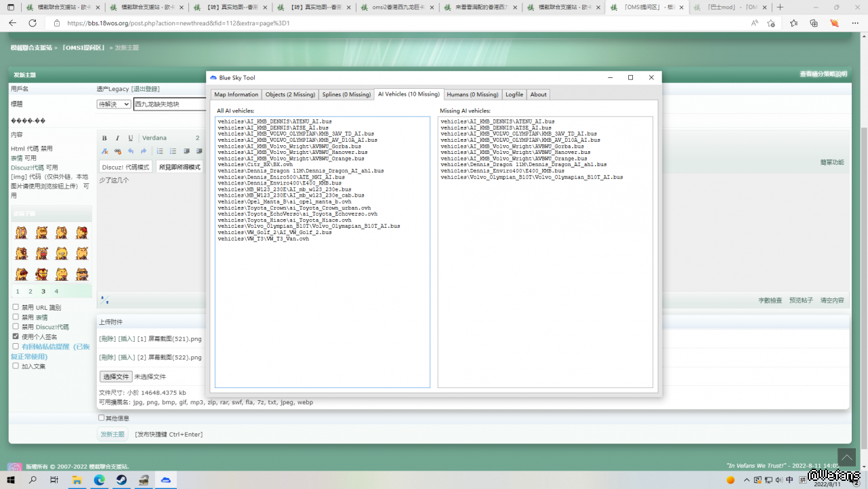This screenshot has height=489, width=868.
Task: Click the insert link icon in editor
Action: click(117, 151)
